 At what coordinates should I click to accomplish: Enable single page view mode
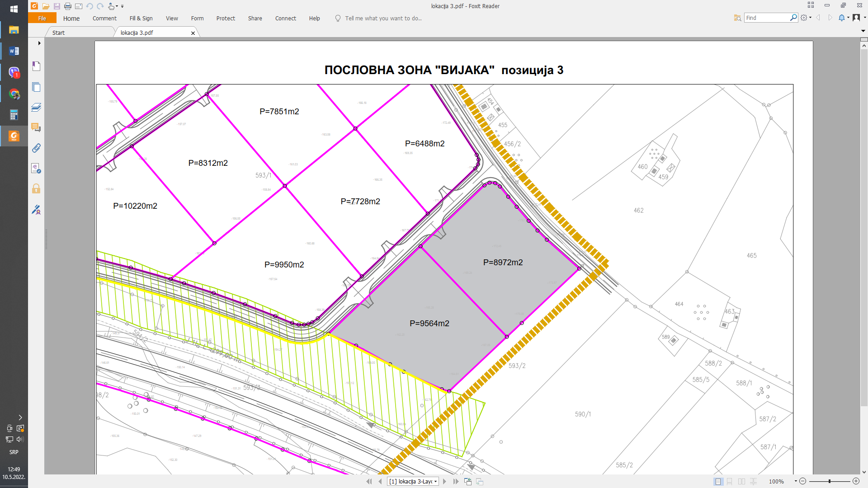[x=718, y=482]
